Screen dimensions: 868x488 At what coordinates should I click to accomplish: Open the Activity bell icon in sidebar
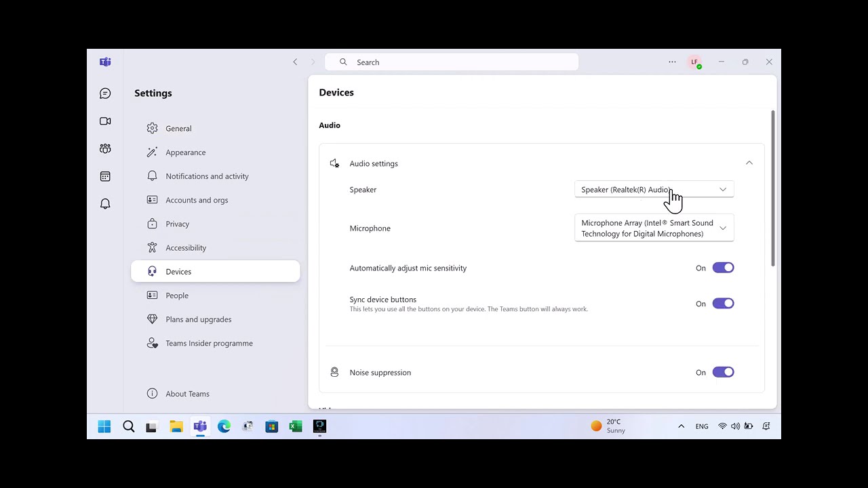105,204
